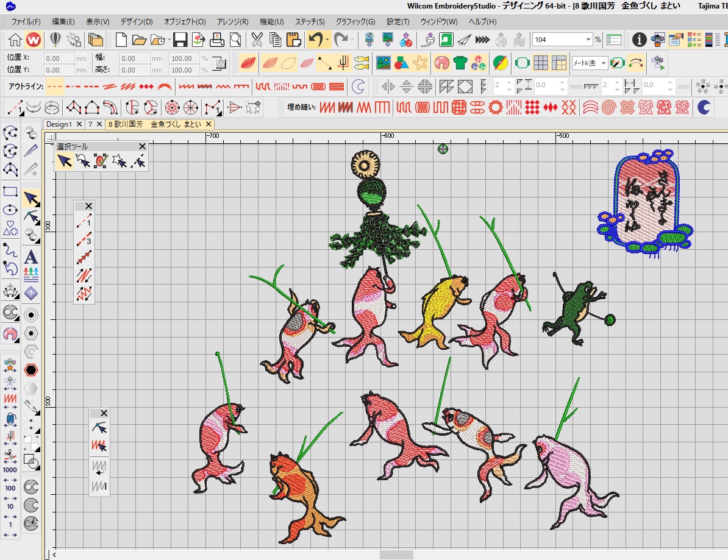Toggle TrueView stitch display

(x=248, y=63)
